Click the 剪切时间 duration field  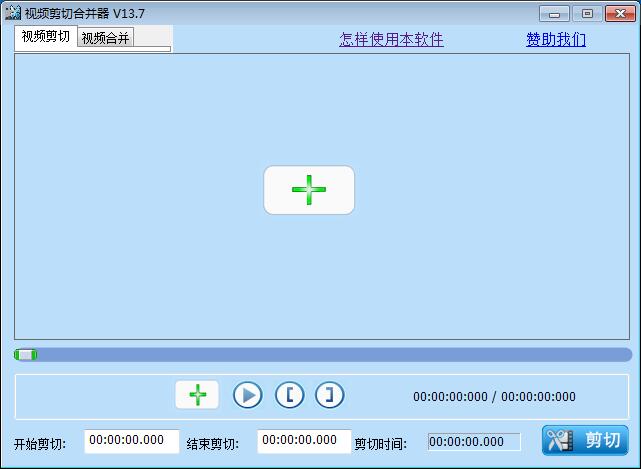[x=474, y=442]
